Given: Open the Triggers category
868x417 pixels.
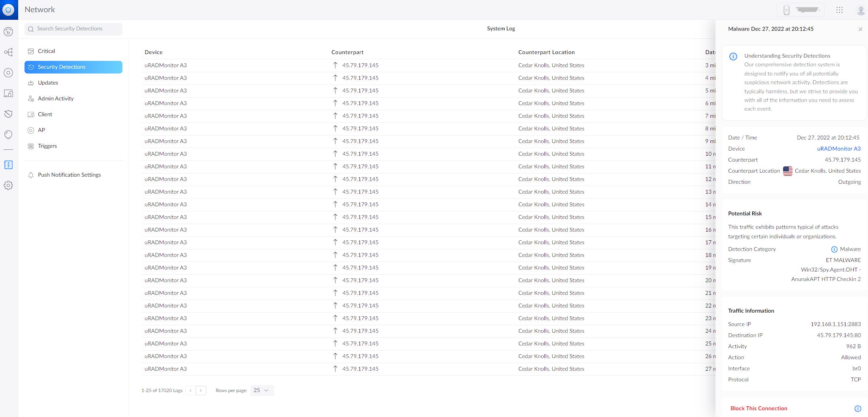Looking at the screenshot, I should click(73, 146).
